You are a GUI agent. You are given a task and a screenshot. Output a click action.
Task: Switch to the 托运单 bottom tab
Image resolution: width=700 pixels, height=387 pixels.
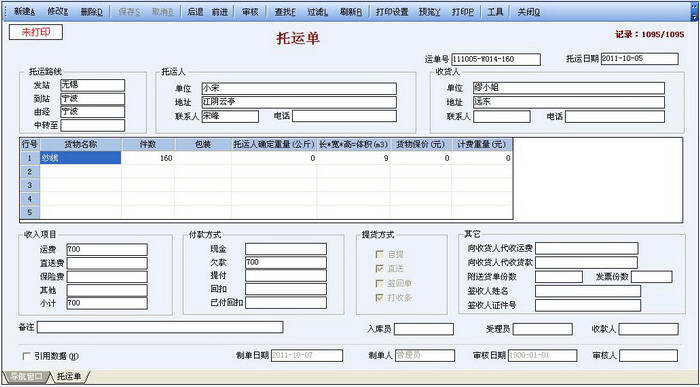click(x=69, y=377)
